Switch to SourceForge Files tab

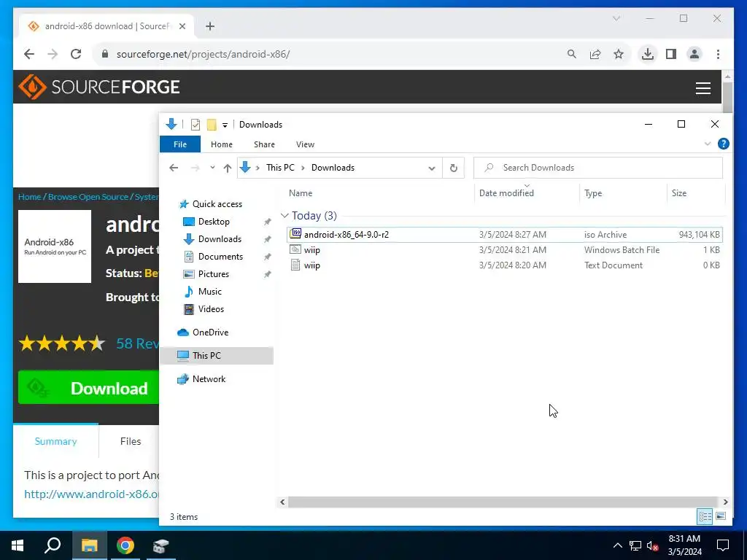[x=131, y=441]
